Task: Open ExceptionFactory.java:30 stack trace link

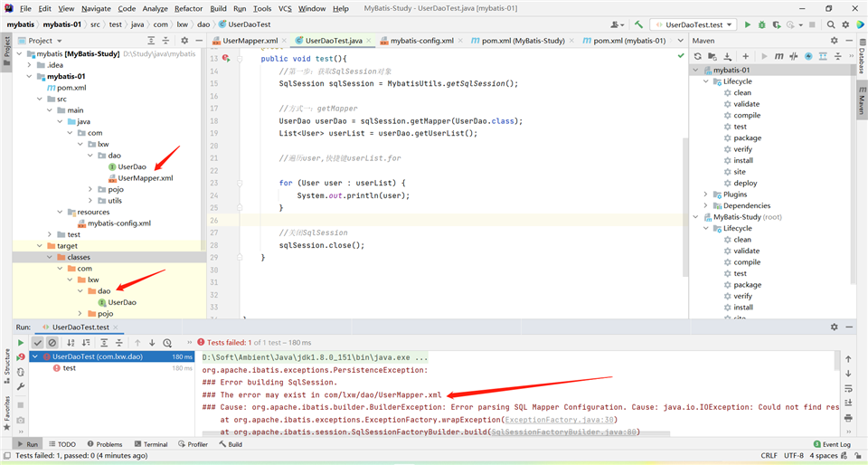Action: 559,420
